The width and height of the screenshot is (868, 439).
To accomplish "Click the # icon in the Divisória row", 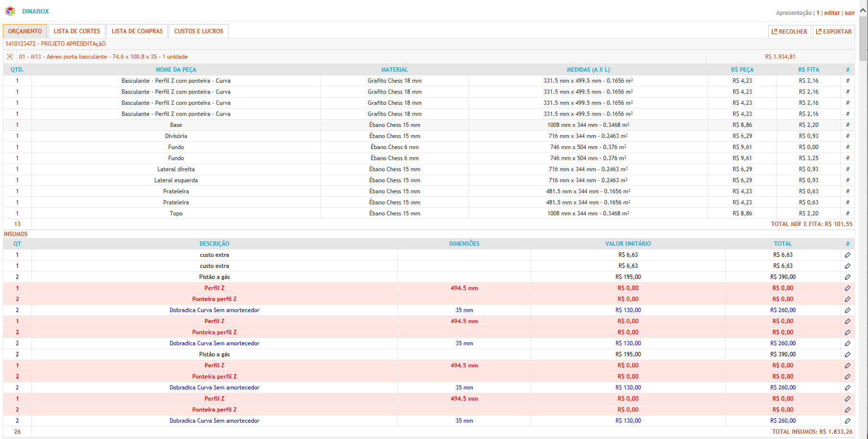I will [x=847, y=136].
